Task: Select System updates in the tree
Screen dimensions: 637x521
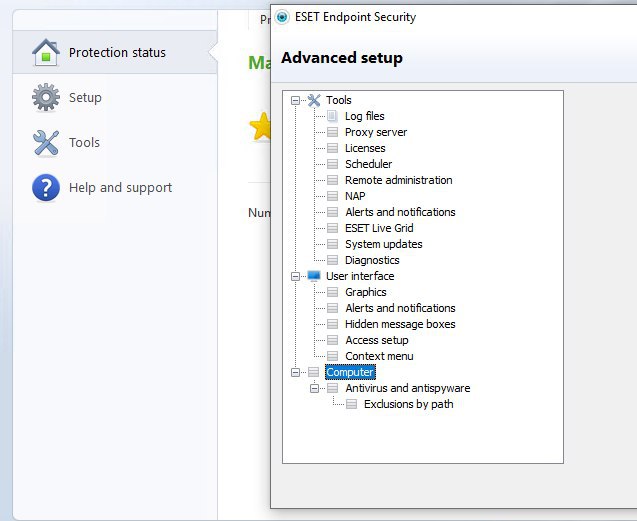Action: coord(384,244)
